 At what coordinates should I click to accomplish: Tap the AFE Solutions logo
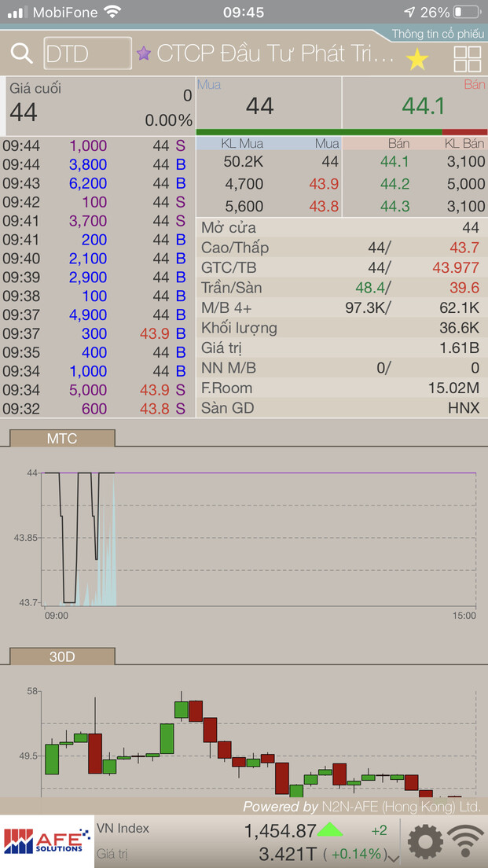(x=46, y=841)
